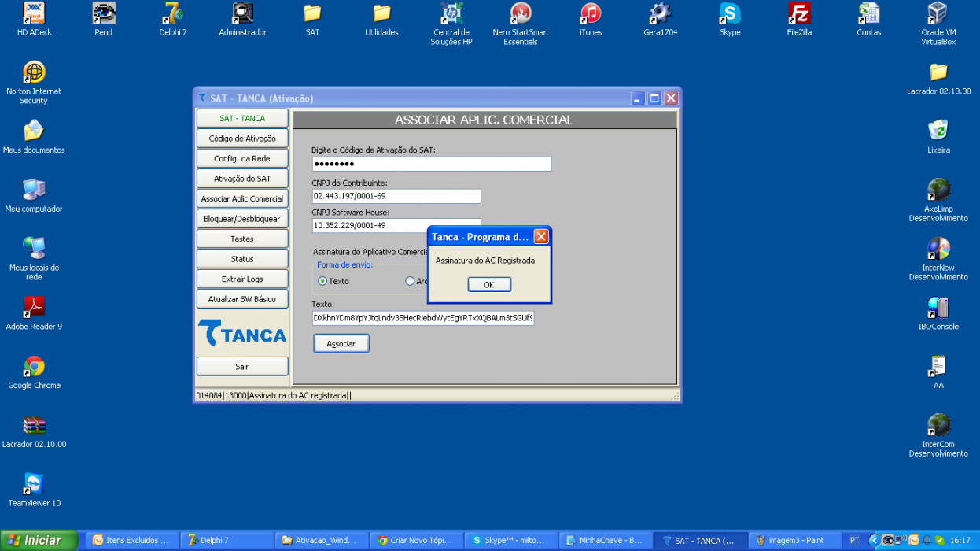Open Central de Soluções HP icon
Image resolution: width=980 pixels, height=551 pixels.
tap(451, 13)
